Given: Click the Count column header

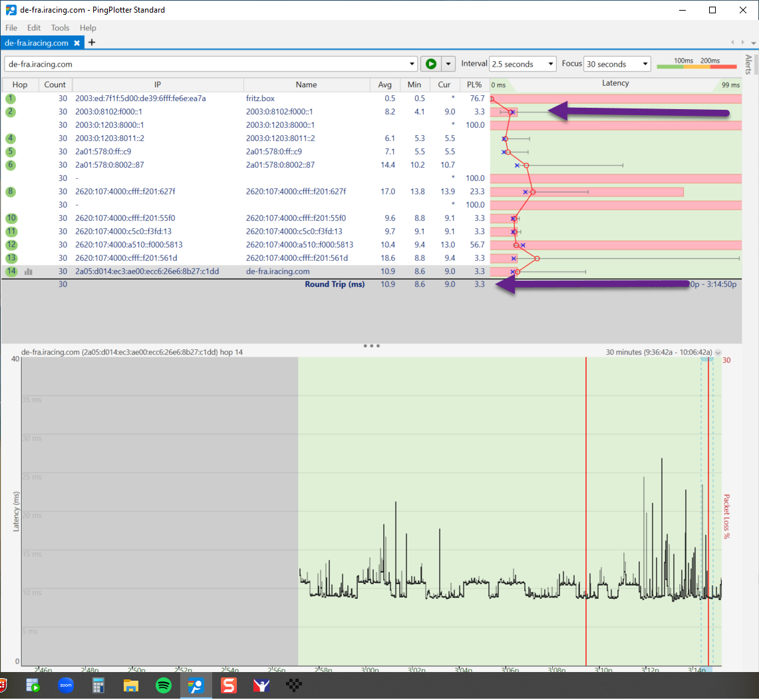Looking at the screenshot, I should coord(55,85).
